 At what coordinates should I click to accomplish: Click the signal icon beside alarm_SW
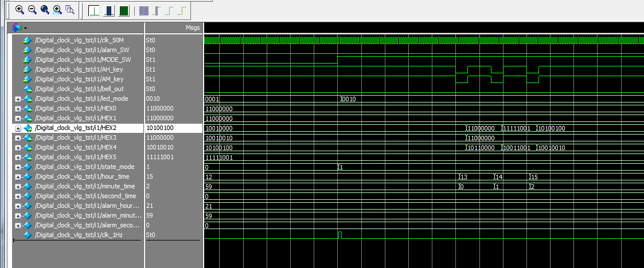click(28, 50)
